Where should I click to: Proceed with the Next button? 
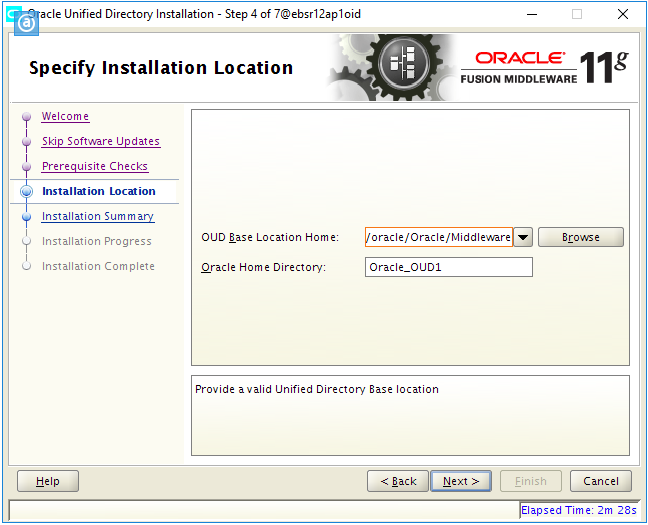tap(461, 481)
